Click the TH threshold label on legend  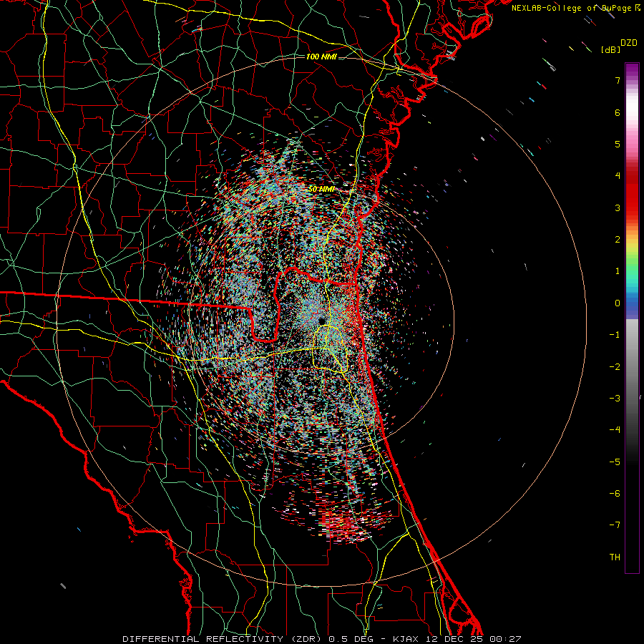[x=615, y=557]
